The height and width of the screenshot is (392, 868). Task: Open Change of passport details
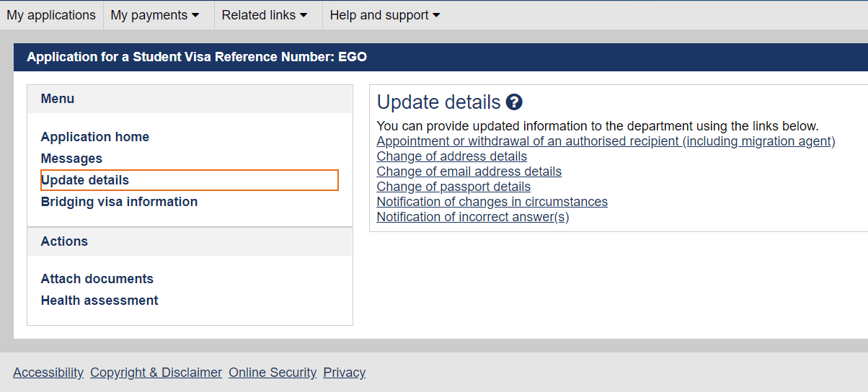[453, 187]
